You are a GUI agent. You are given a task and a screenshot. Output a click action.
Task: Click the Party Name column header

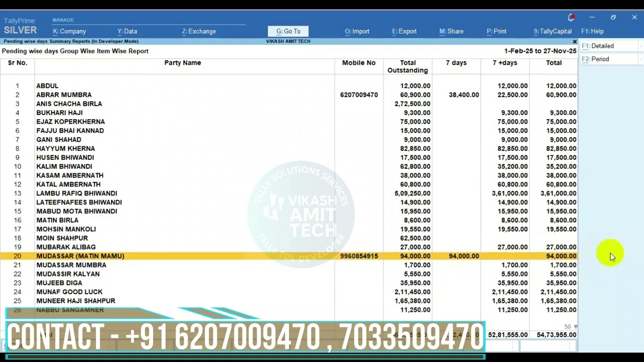click(183, 63)
